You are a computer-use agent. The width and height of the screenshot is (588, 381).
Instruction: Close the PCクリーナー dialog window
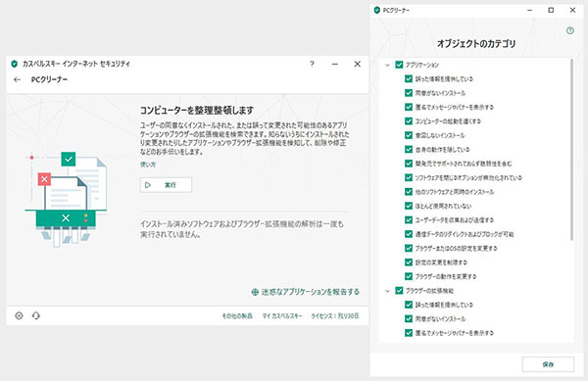point(572,10)
